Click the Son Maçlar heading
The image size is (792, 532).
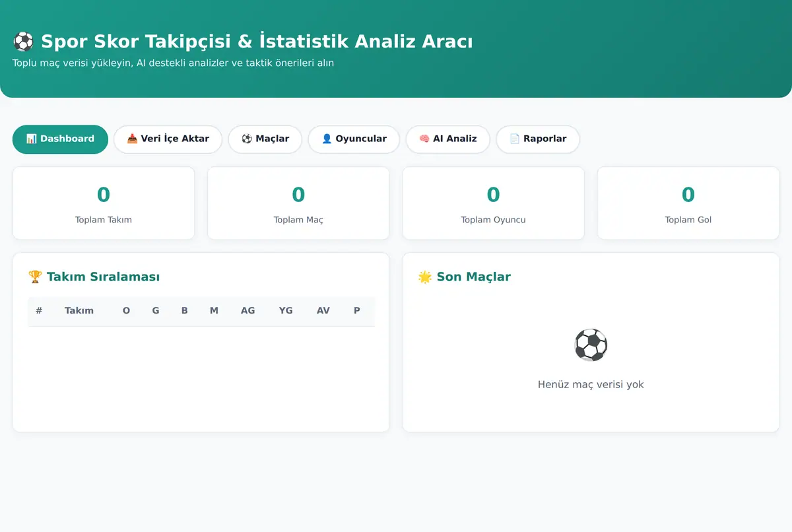tap(465, 277)
